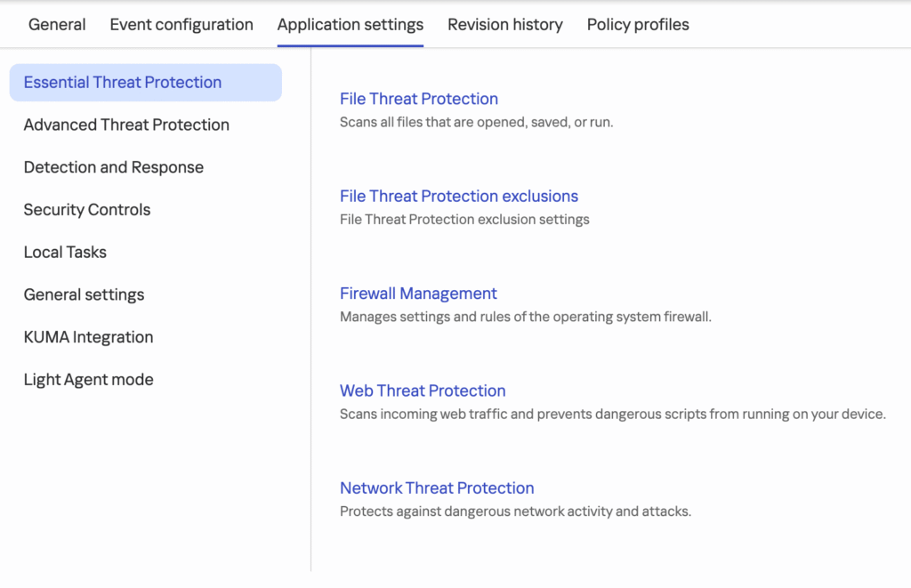Open Web Threat Protection link
The height and width of the screenshot is (588, 911).
(423, 391)
